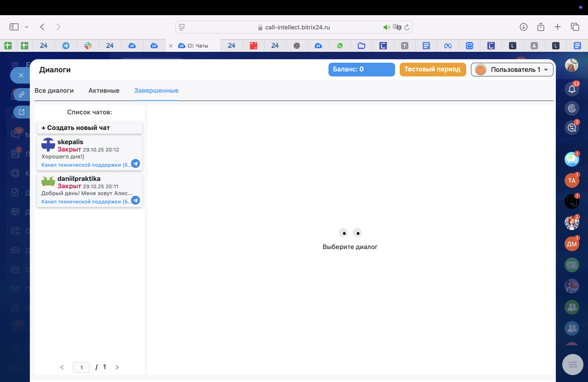Click the Тестовый период button
The height and width of the screenshot is (382, 588).
click(x=432, y=69)
